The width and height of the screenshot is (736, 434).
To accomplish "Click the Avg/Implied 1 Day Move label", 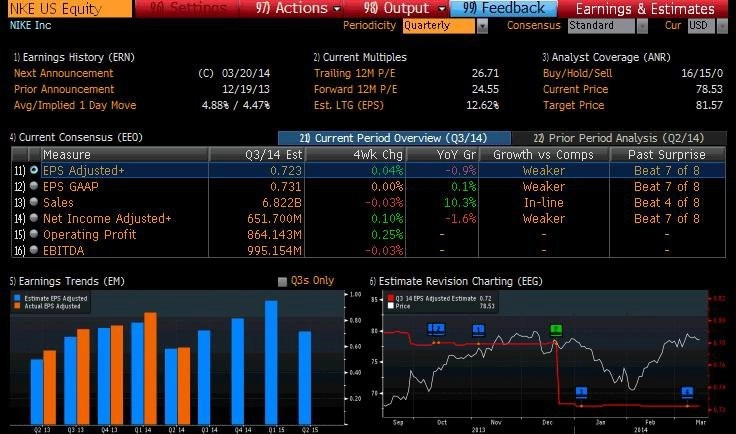I will pos(75,105).
